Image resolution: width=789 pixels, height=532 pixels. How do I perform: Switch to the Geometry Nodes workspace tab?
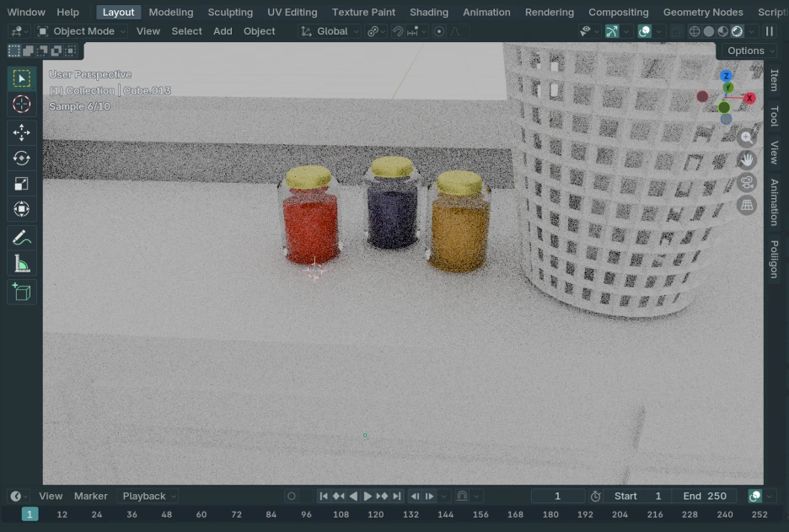703,12
